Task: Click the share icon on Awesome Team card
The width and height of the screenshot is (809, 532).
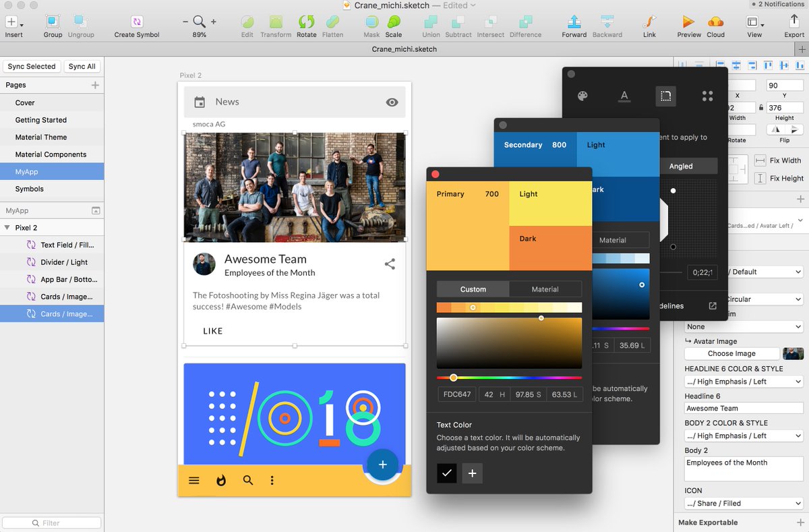Action: click(390, 264)
